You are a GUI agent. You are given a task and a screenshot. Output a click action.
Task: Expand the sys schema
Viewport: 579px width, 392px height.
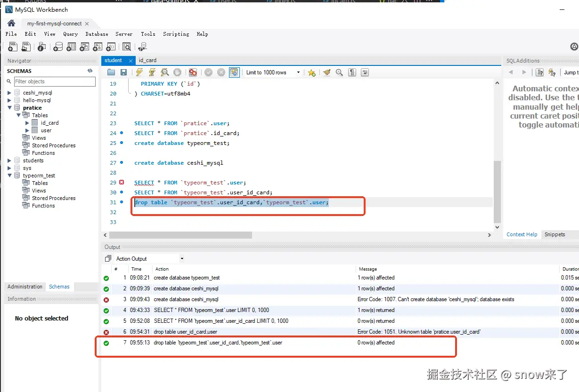click(9, 168)
